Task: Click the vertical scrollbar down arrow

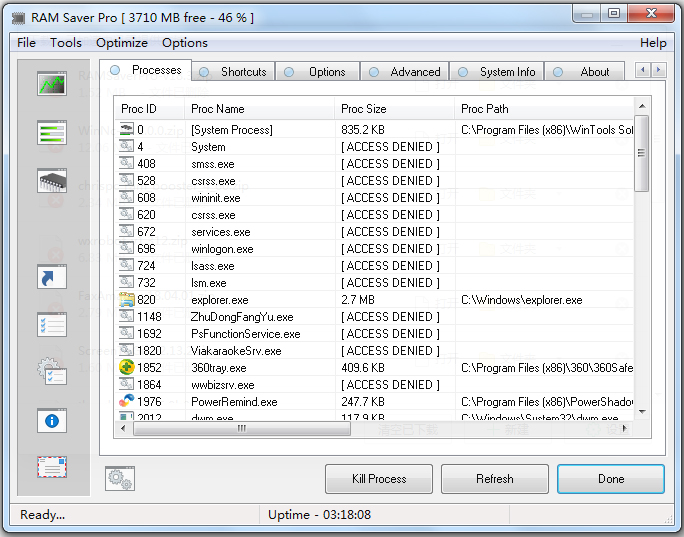Action: click(642, 411)
